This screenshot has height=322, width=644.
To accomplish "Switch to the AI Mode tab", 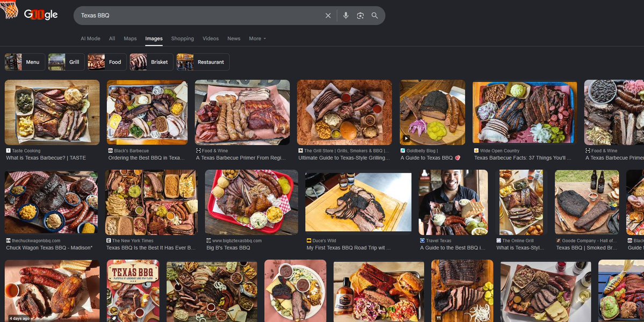I will point(90,39).
